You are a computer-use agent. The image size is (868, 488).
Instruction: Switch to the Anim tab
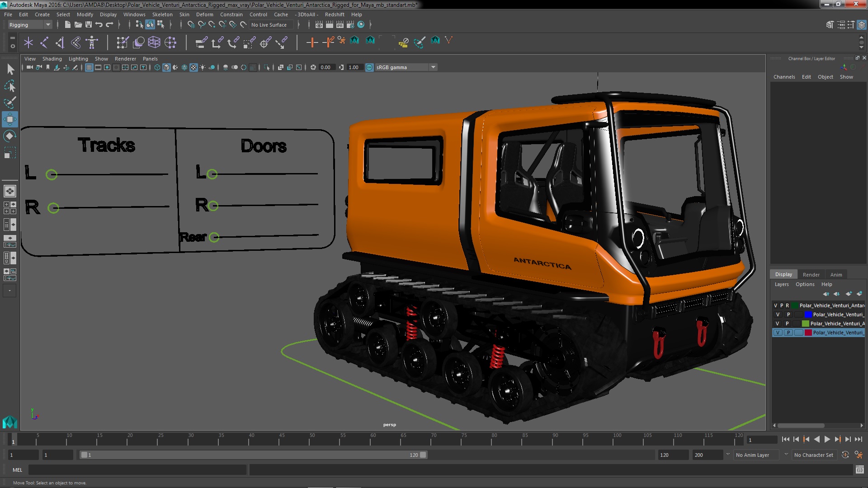pos(836,274)
